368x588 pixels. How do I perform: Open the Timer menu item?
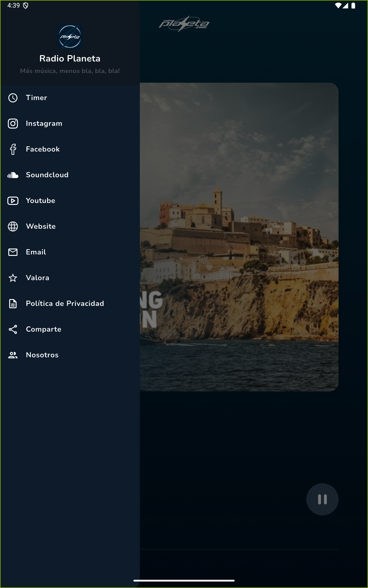pyautogui.click(x=70, y=98)
